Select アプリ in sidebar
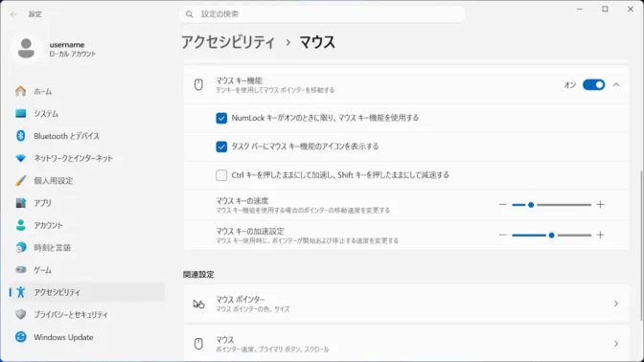 (87, 203)
